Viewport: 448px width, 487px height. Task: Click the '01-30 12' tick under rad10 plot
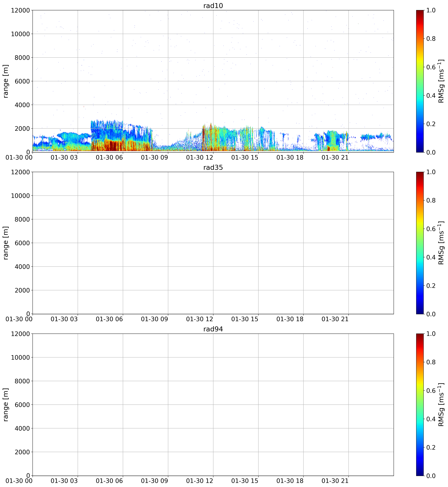click(x=200, y=158)
